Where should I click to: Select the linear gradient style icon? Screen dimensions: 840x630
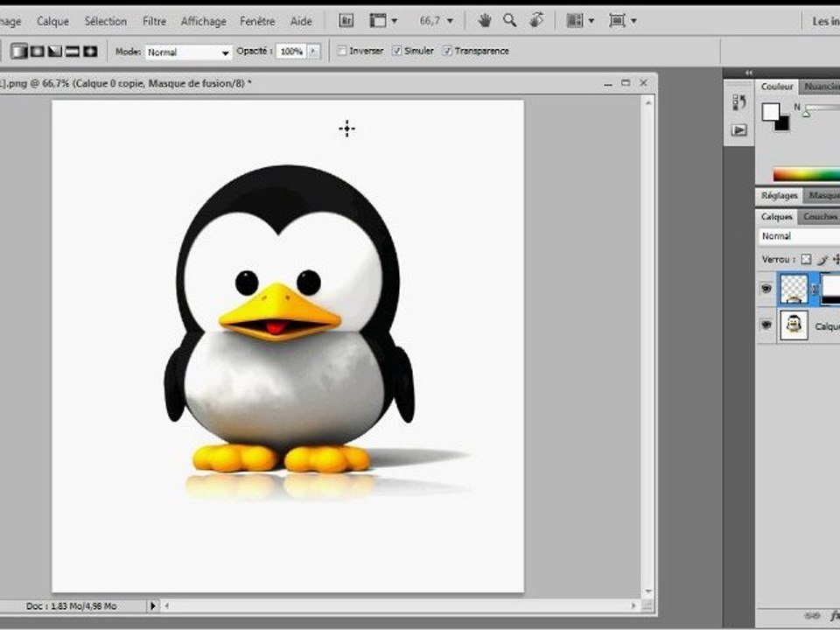(19, 52)
